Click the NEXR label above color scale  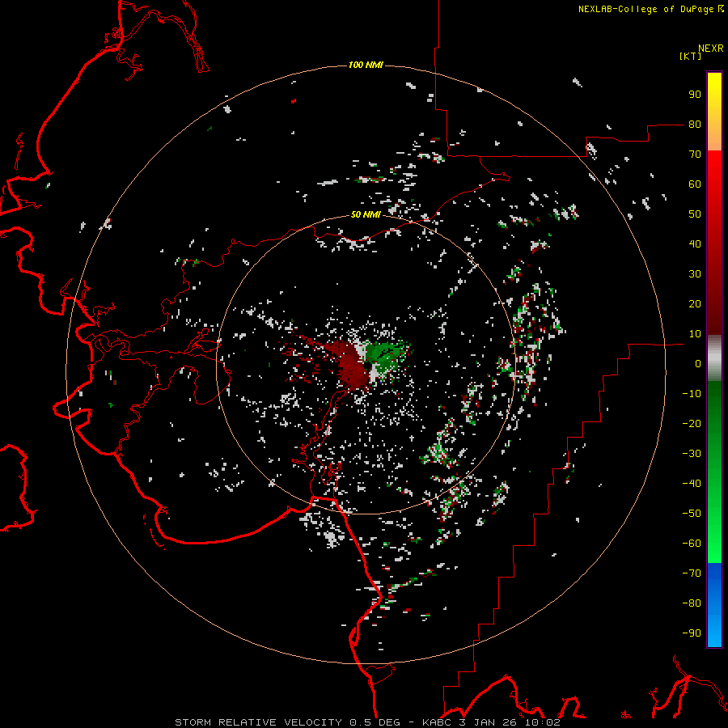coord(711,49)
